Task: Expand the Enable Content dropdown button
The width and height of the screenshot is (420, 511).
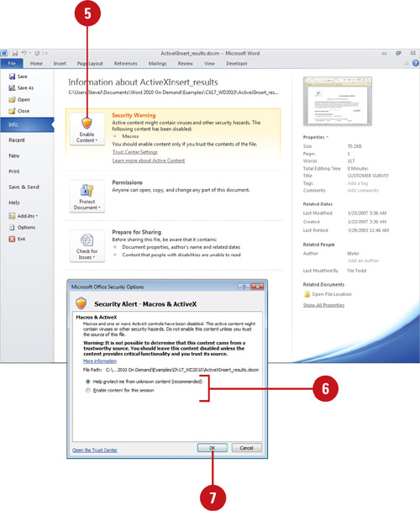Action: tap(87, 129)
